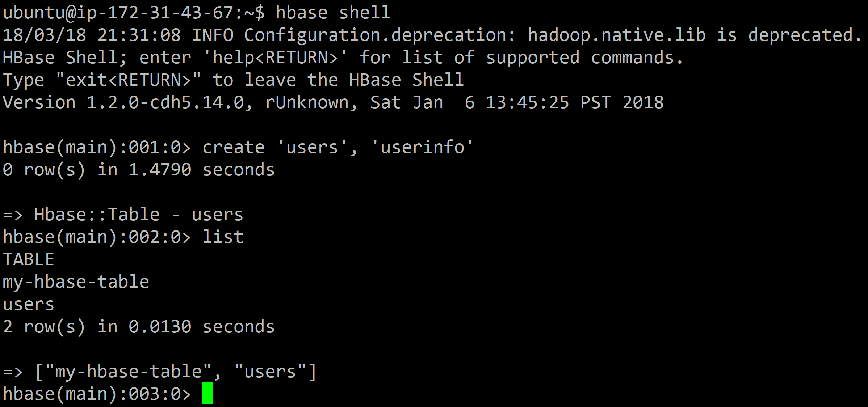Click the 'users' row below my-hbase-table
This screenshot has width=868, height=407.
pos(28,305)
